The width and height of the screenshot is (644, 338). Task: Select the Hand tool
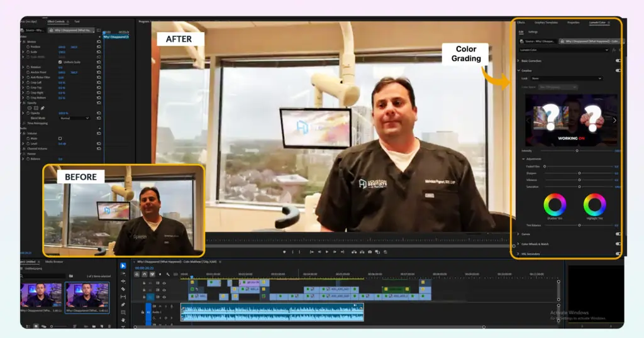[x=123, y=319]
